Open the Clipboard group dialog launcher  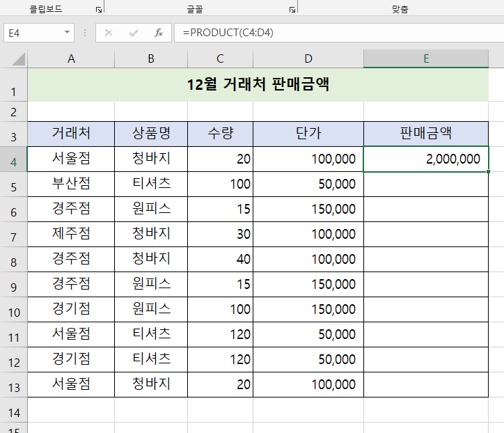point(99,10)
